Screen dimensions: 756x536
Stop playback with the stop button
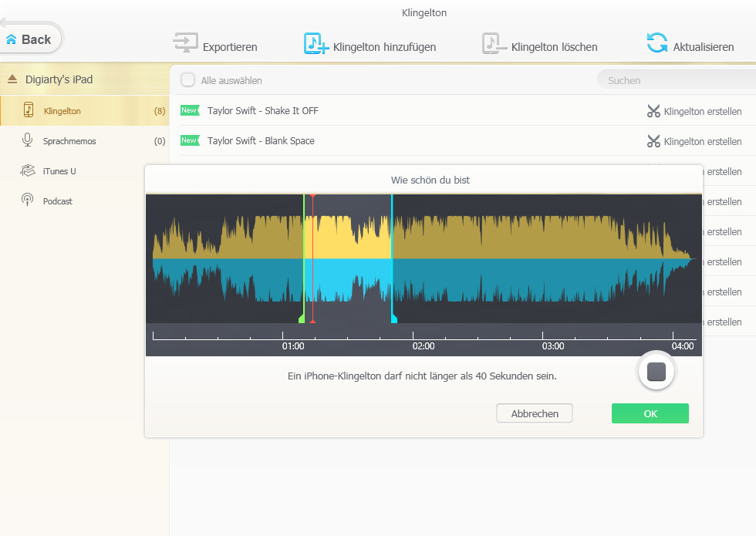pos(656,373)
